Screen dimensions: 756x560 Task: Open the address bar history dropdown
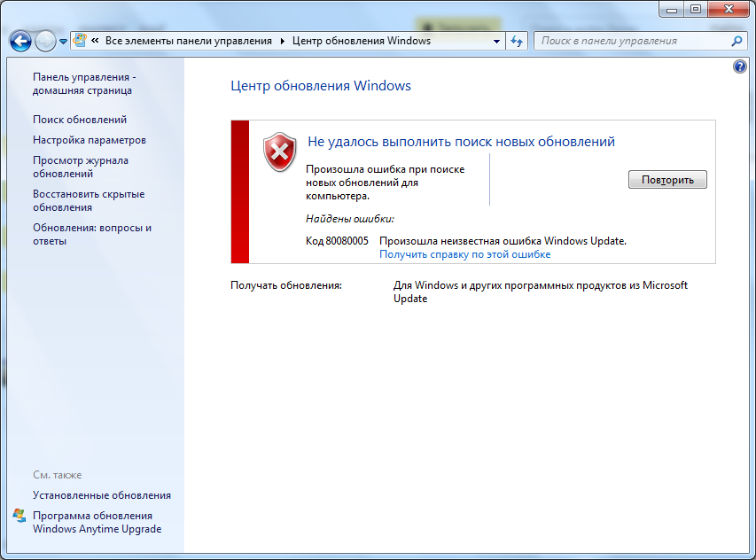[x=496, y=42]
